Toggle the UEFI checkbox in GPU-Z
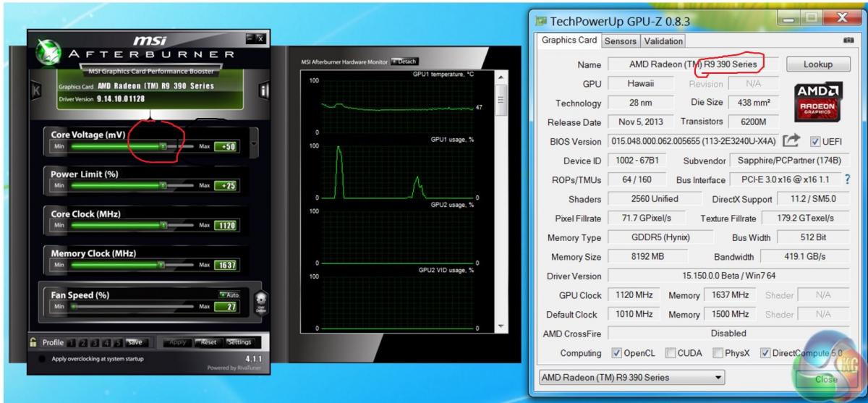The image size is (868, 403). pyautogui.click(x=815, y=141)
